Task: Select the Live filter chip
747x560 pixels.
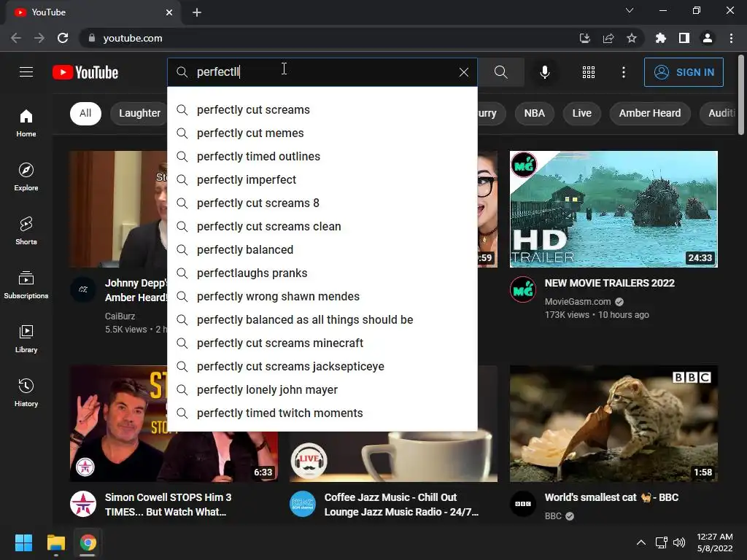Action: coord(581,113)
